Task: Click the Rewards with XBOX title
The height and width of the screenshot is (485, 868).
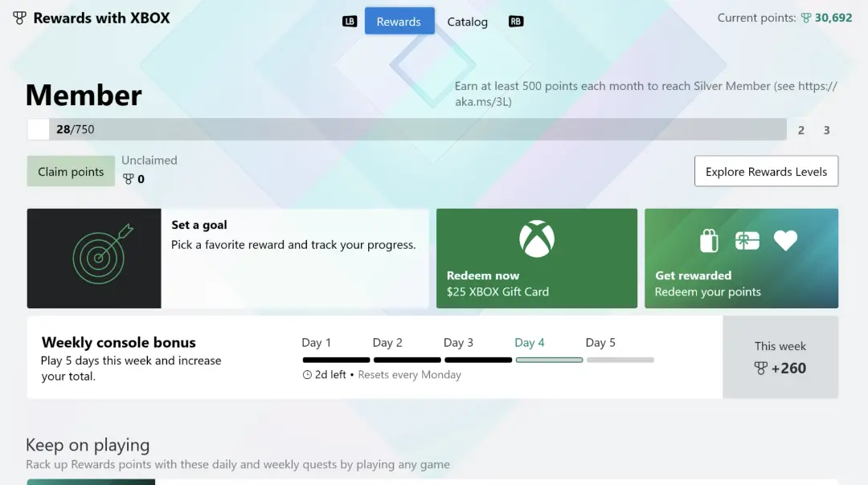Action: [101, 18]
